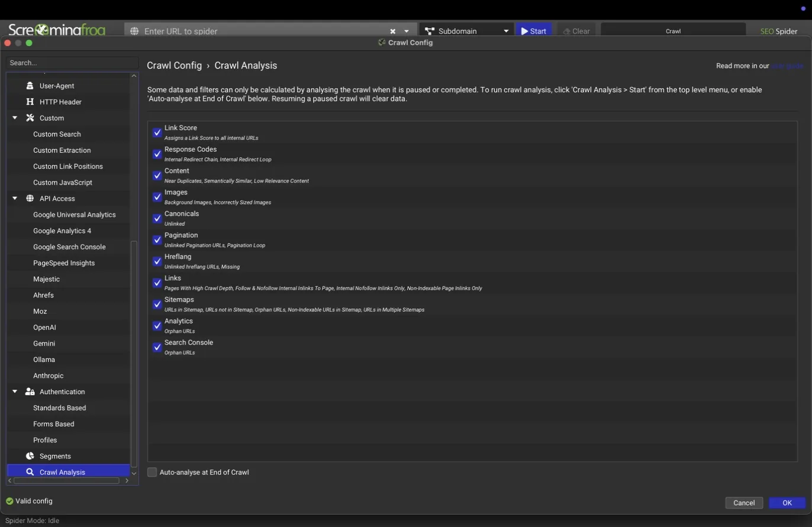Focus the sidebar Search field
The height and width of the screenshot is (527, 812).
(x=72, y=63)
